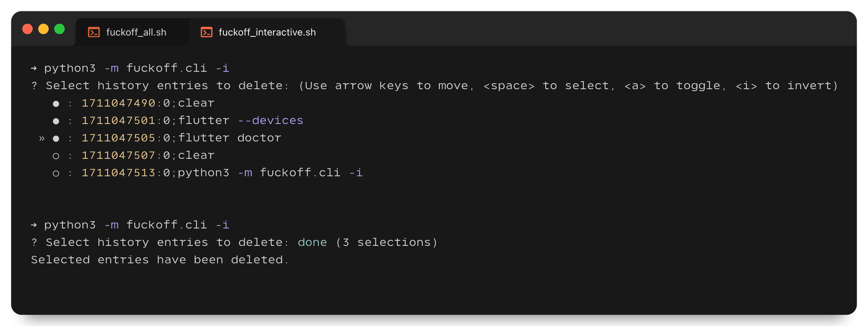
Task: Click the first prompt arrow before python3
Action: click(34, 68)
